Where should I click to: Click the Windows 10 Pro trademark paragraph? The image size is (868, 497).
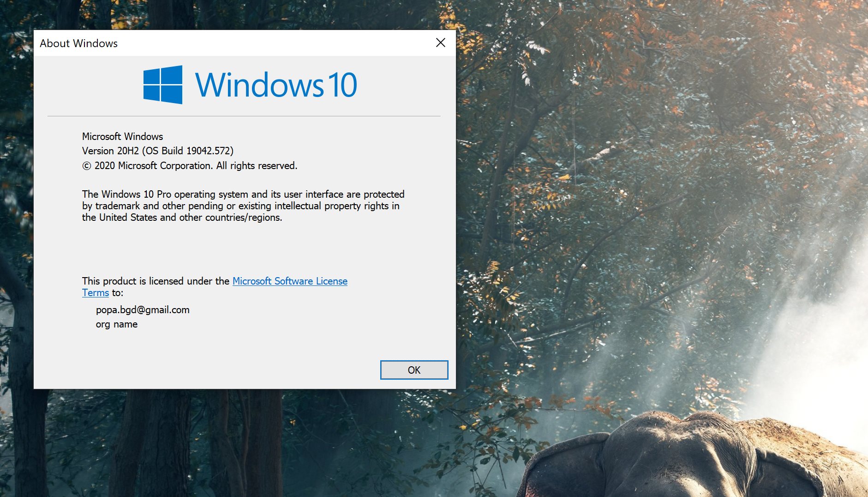click(x=243, y=206)
